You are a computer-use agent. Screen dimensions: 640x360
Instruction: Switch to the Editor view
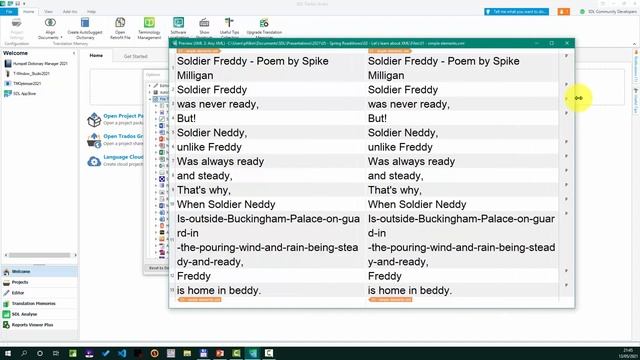pos(39,293)
